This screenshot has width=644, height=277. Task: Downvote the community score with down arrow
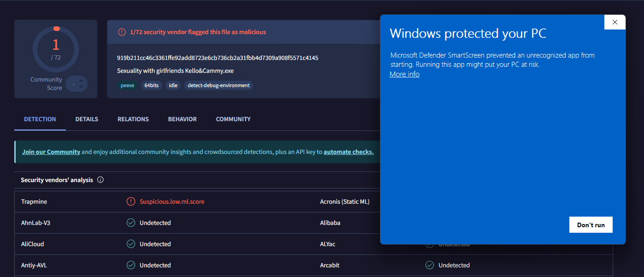(81, 87)
